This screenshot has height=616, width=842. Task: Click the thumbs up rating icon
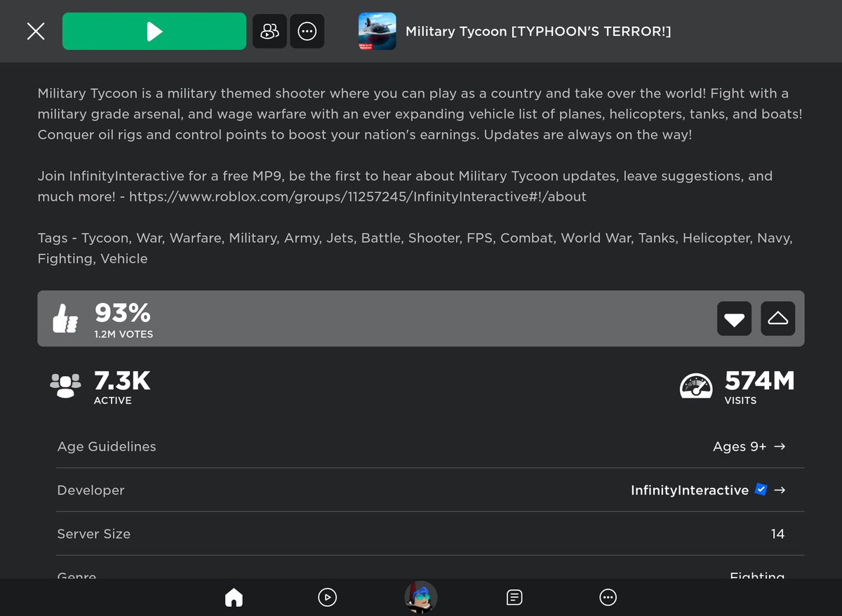[65, 319]
